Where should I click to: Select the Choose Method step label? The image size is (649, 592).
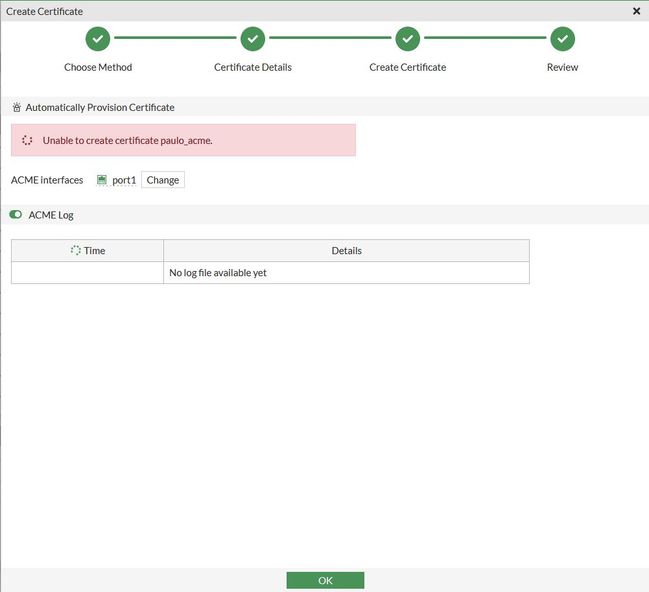tap(98, 67)
